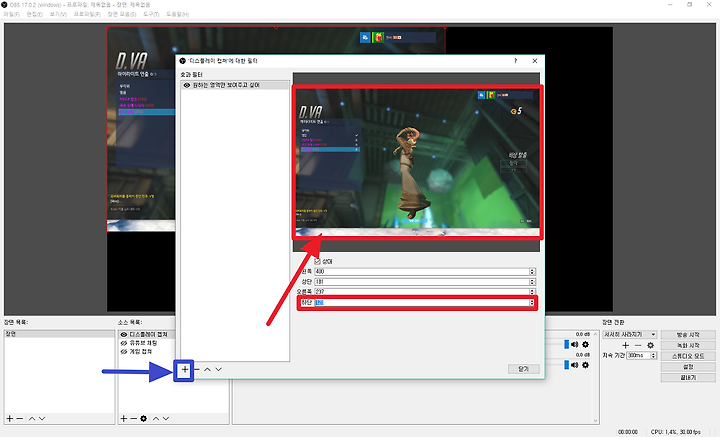
Task: Mute the first mixer channel speaker icon
Action: [x=574, y=344]
